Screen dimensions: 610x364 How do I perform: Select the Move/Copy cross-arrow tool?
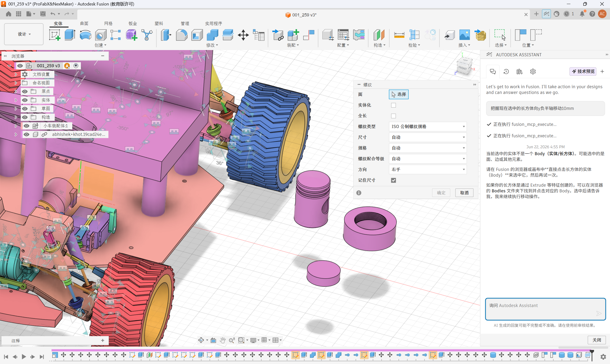click(243, 35)
